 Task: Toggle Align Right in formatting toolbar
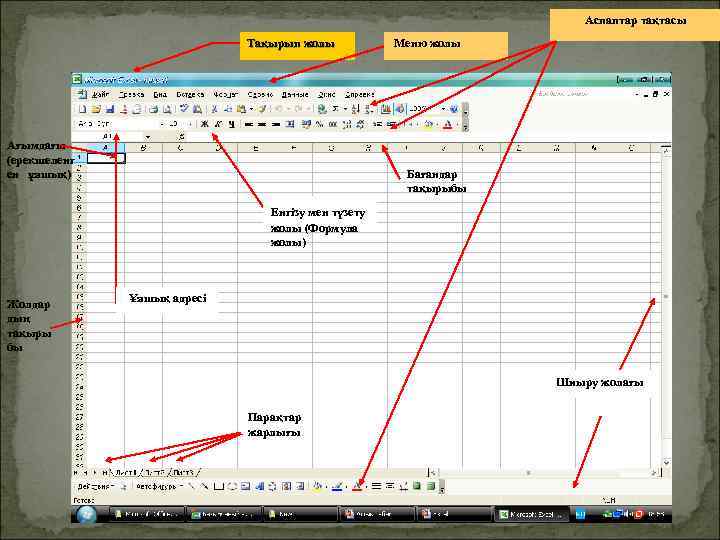pyautogui.click(x=276, y=124)
